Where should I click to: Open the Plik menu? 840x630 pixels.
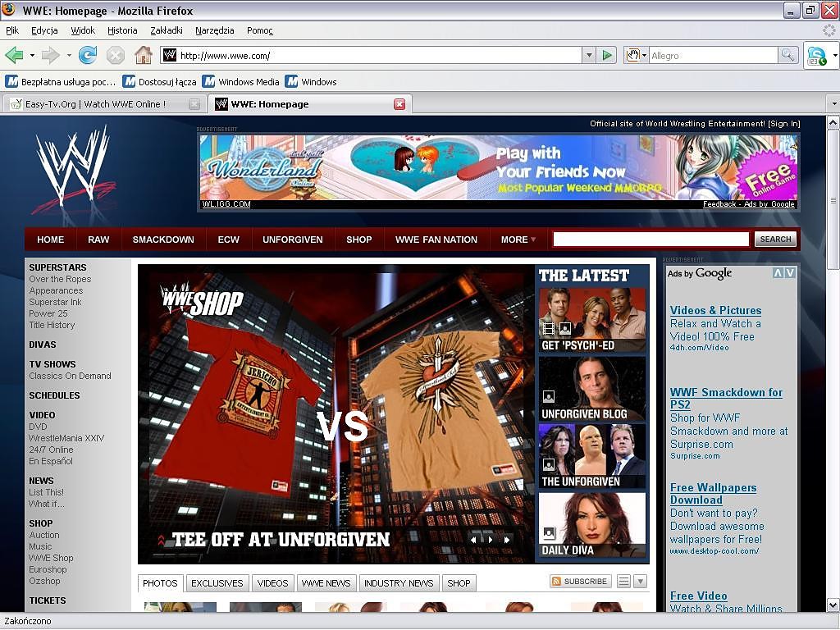click(12, 30)
